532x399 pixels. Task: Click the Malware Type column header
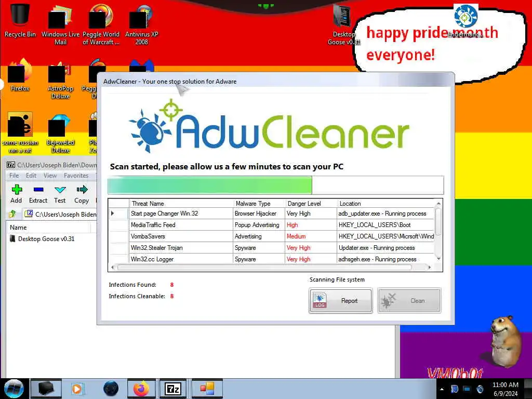[260, 203]
